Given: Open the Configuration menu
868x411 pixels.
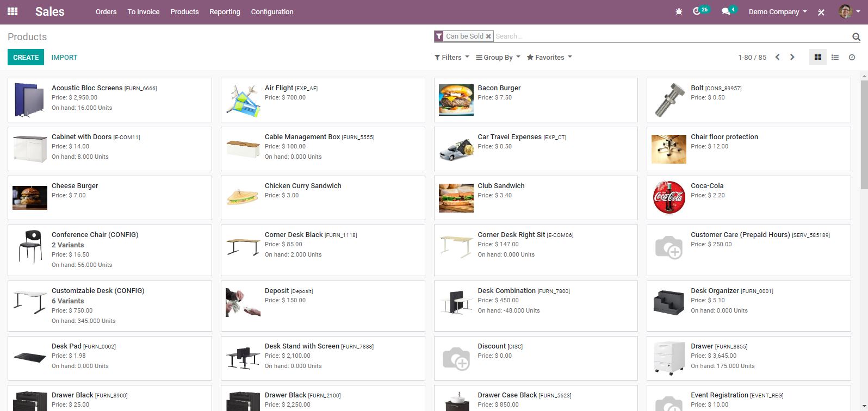Looking at the screenshot, I should click(x=272, y=11).
